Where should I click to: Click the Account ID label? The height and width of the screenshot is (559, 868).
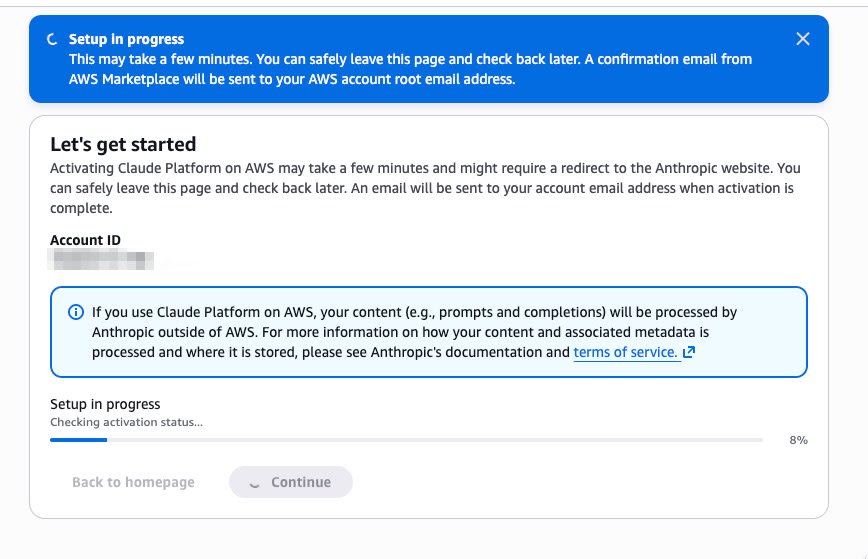[85, 240]
